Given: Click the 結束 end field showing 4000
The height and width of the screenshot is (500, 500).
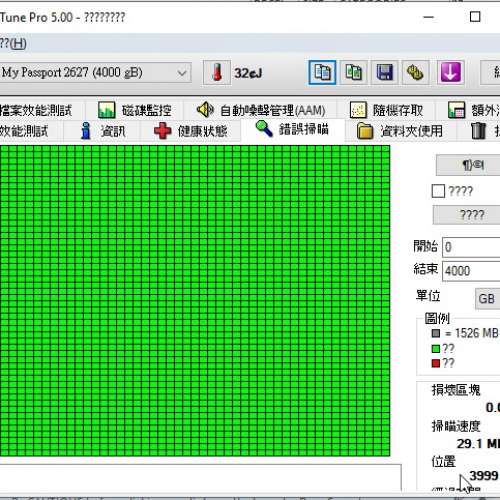Looking at the screenshot, I should [x=471, y=271].
